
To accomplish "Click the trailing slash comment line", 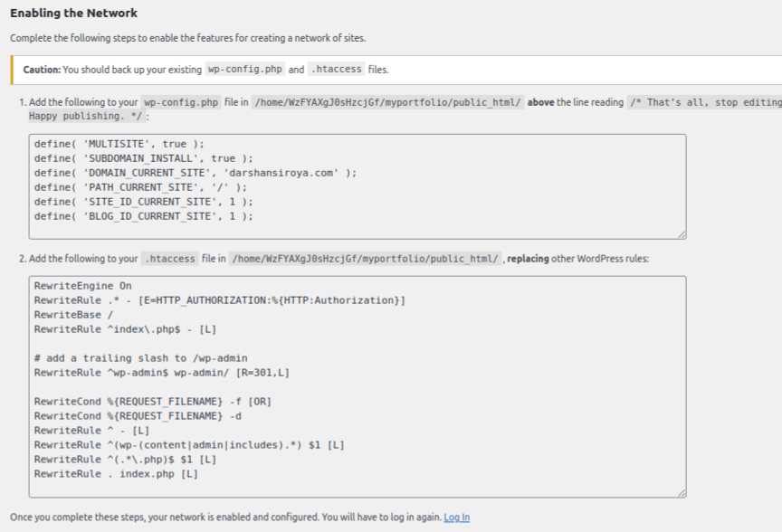I will (140, 358).
